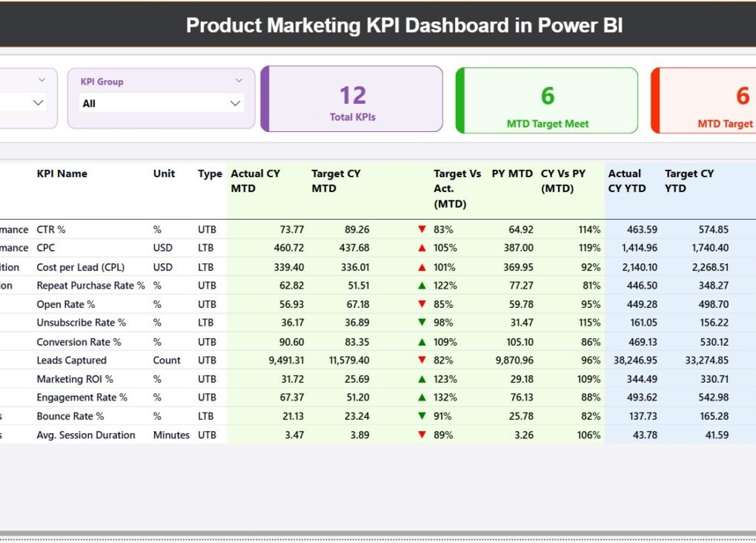756x543 pixels.
Task: Sort by PY MTD column header
Action: pos(512,174)
